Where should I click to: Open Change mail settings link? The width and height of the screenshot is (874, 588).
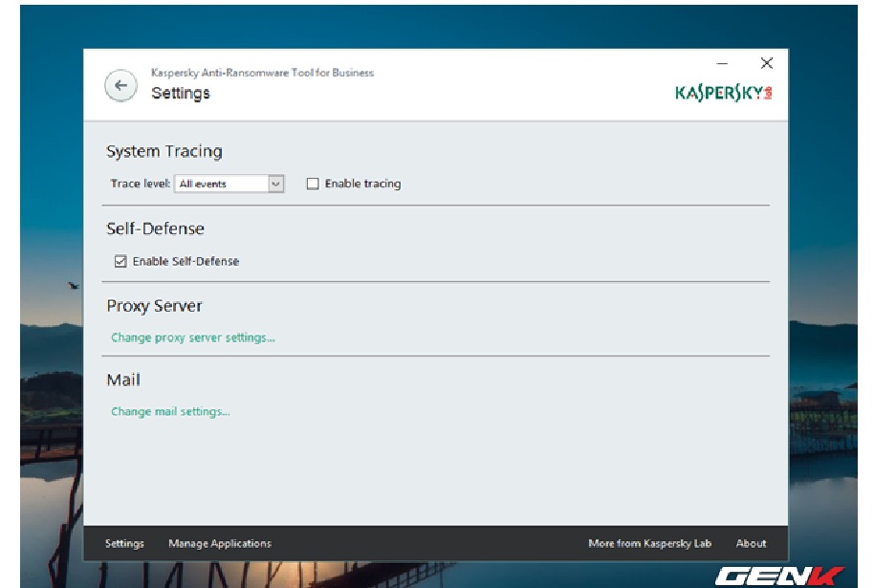tap(170, 411)
